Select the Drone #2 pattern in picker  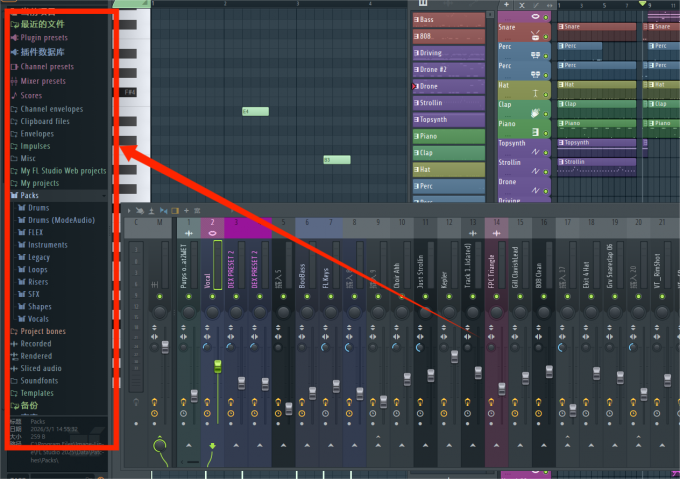click(449, 70)
